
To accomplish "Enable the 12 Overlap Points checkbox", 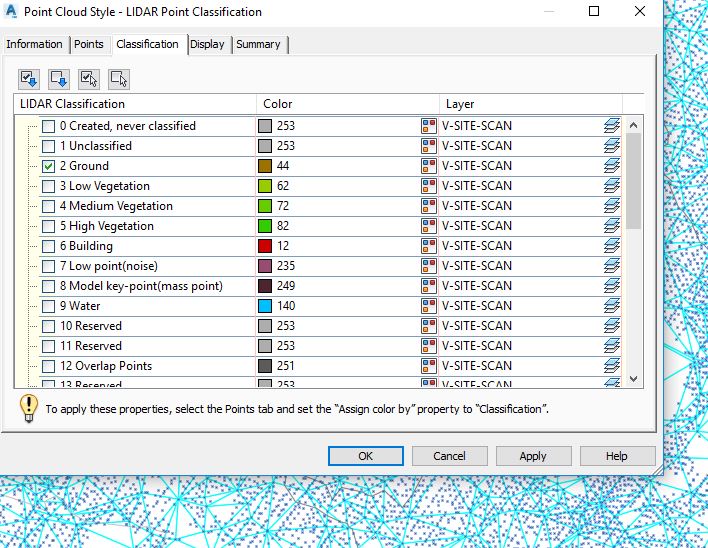I will click(x=48, y=366).
